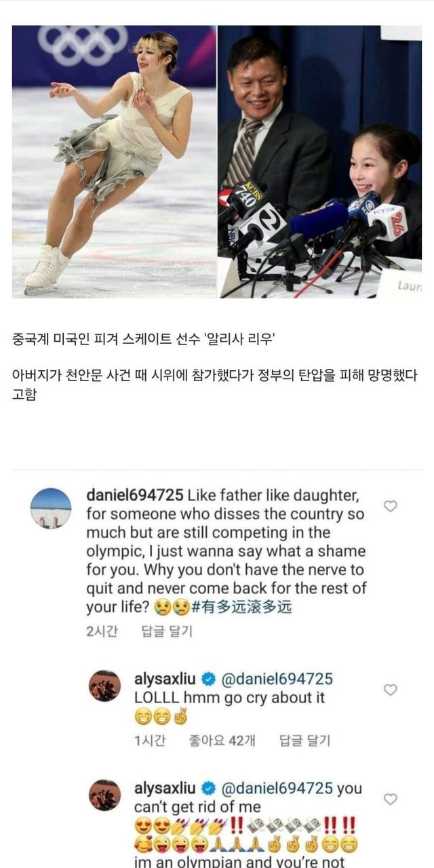The image size is (434, 868).
Task: Like alysaxliu's 'go cry about it' reply
Action: (x=391, y=690)
